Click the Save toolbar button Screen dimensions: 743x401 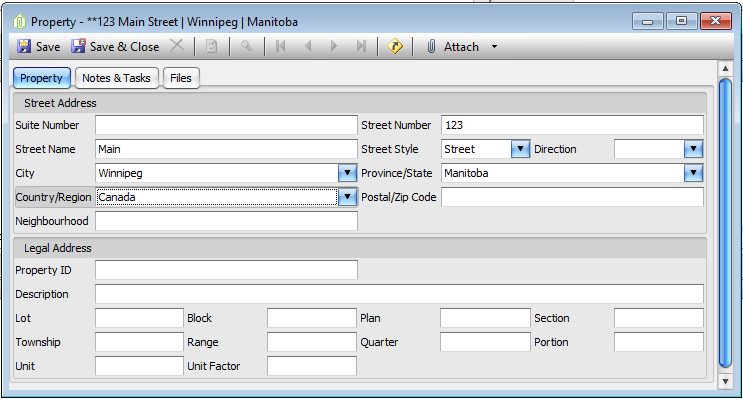(39, 46)
